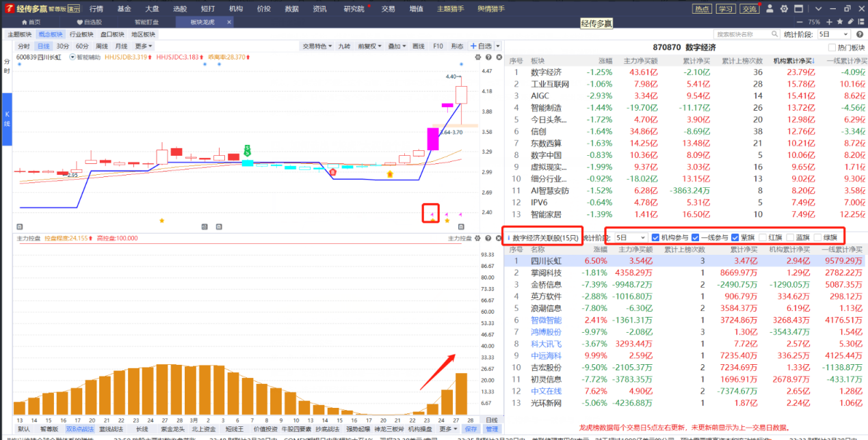The height and width of the screenshot is (440, 868).
Task: Open the settings gear in title bar
Action: tap(784, 9)
